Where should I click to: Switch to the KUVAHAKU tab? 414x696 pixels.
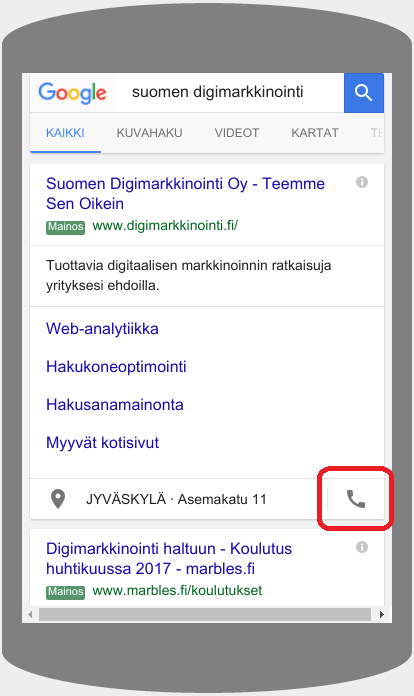click(150, 133)
